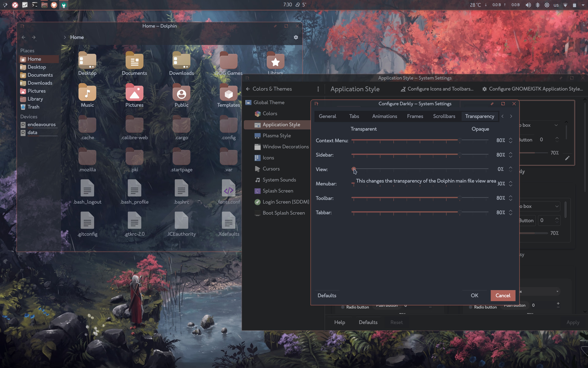Click the Trash icon in Places
Image resolution: width=588 pixels, height=368 pixels.
click(x=23, y=107)
